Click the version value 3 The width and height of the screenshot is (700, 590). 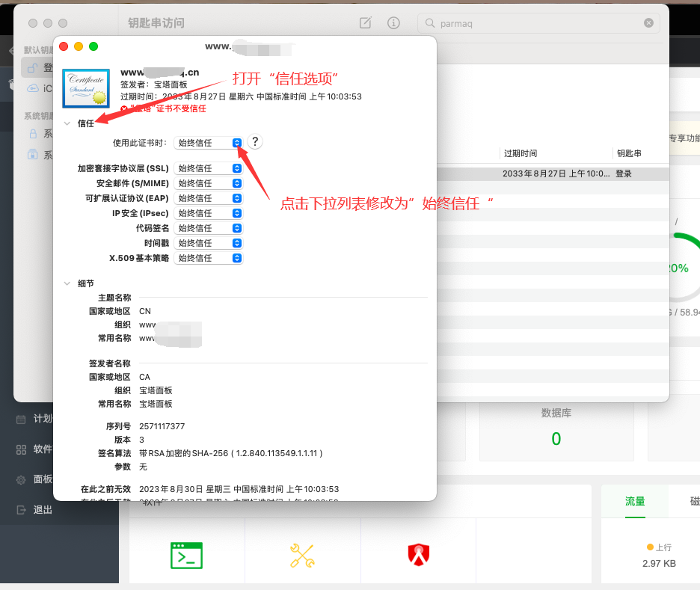[x=141, y=440]
